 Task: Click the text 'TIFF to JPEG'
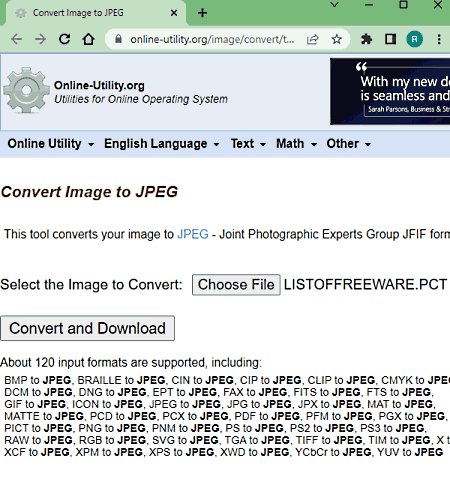coord(329,440)
